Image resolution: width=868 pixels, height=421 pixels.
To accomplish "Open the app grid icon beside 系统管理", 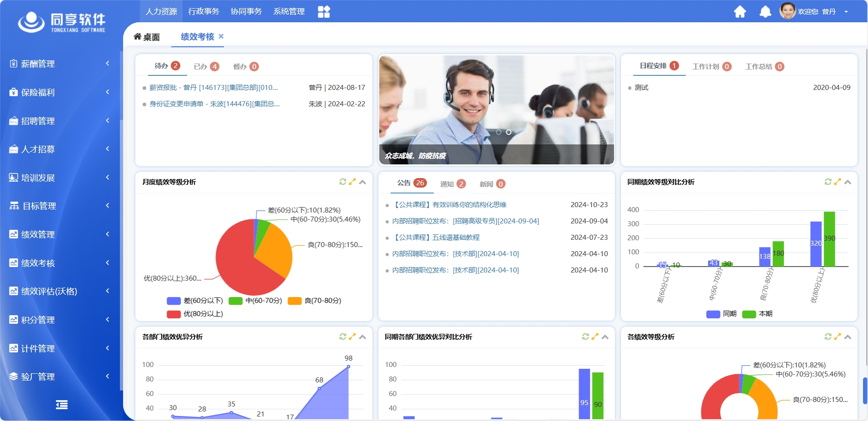I will (x=324, y=11).
